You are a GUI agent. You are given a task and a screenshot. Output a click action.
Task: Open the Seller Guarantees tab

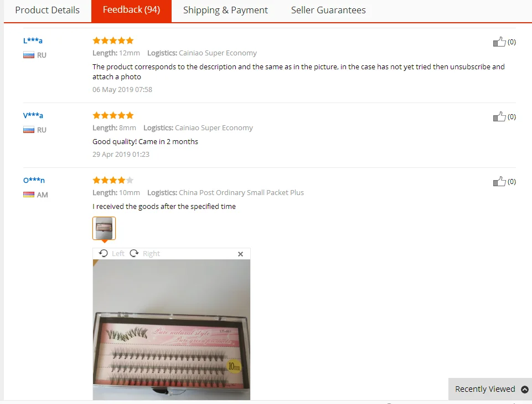coord(328,10)
